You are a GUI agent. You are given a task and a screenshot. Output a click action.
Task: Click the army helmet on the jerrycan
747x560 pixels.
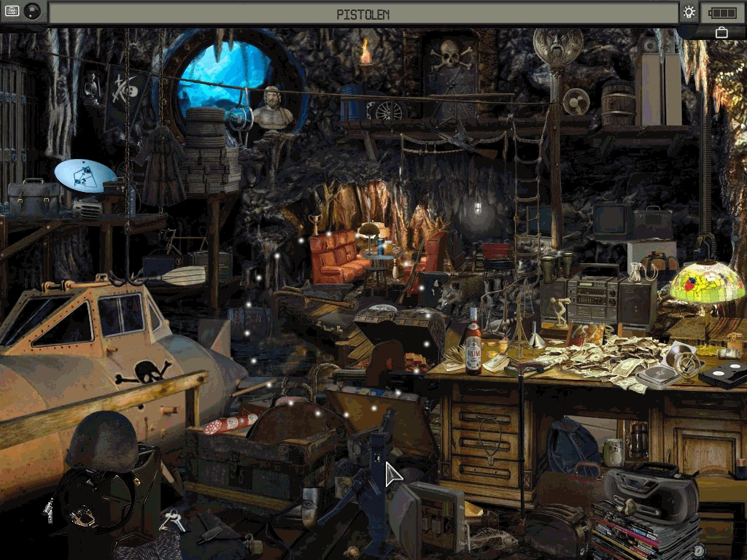pos(103,440)
